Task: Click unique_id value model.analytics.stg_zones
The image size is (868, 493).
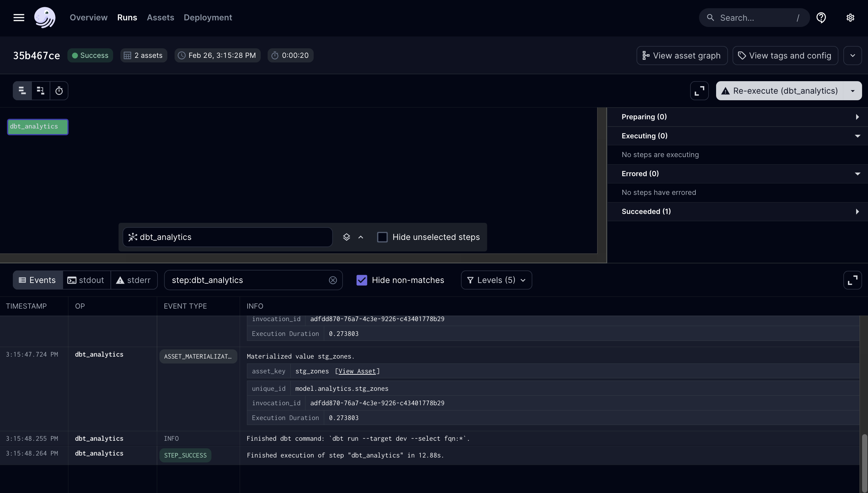Action: 342,388
